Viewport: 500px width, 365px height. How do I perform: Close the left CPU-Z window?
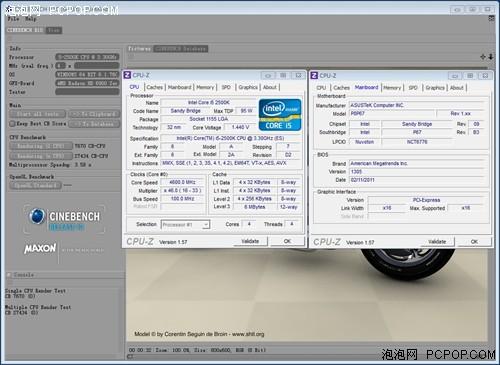click(x=298, y=76)
